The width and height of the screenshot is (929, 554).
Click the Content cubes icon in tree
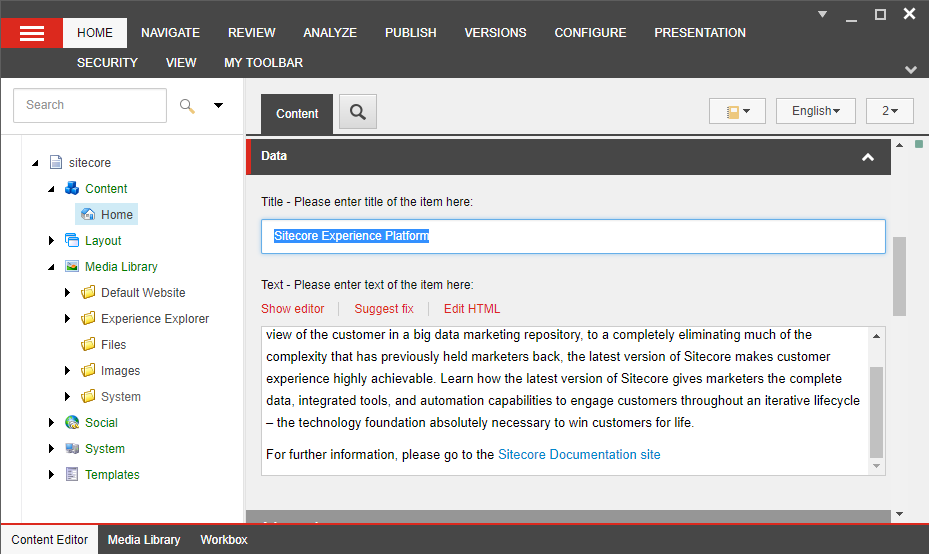coord(72,188)
